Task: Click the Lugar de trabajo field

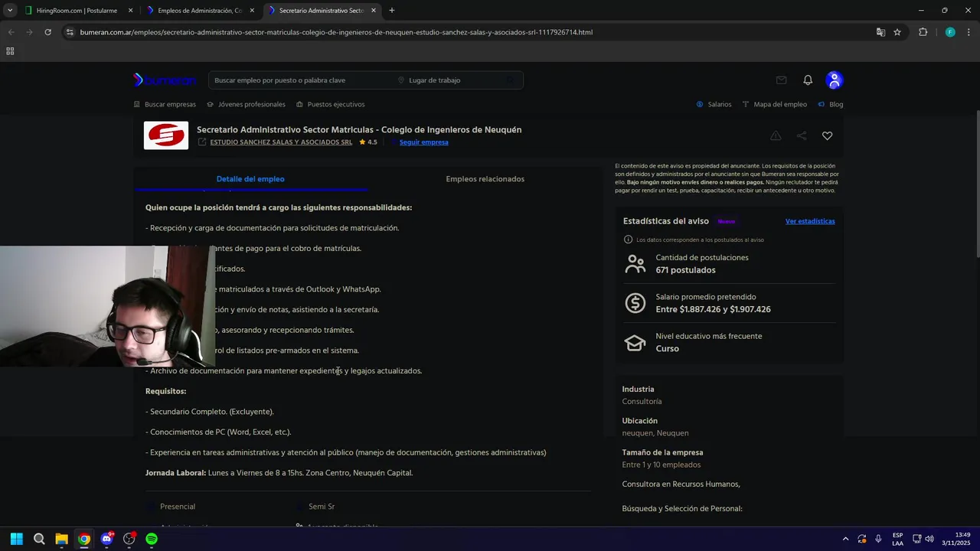Action: click(448, 80)
